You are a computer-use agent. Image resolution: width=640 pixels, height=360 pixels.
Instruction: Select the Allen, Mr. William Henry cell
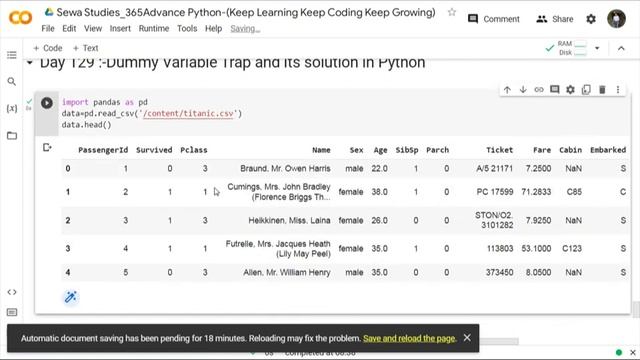(287, 273)
